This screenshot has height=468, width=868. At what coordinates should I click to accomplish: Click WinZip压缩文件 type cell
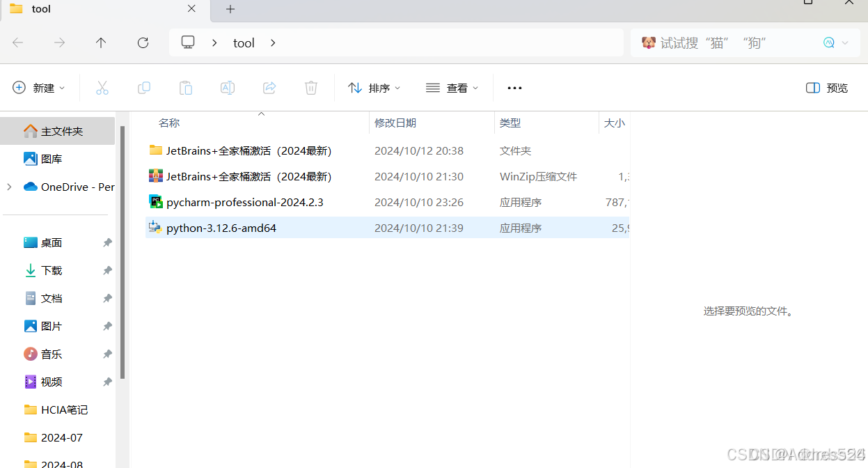(x=539, y=176)
